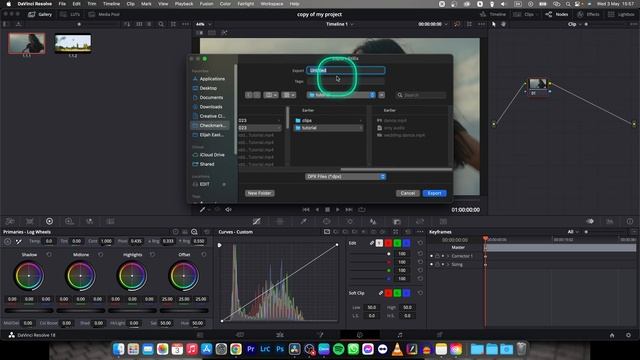Toggle Soft Clip blue channel
Image resolution: width=640 pixels, height=360 pixels.
pyautogui.click(x=406, y=293)
